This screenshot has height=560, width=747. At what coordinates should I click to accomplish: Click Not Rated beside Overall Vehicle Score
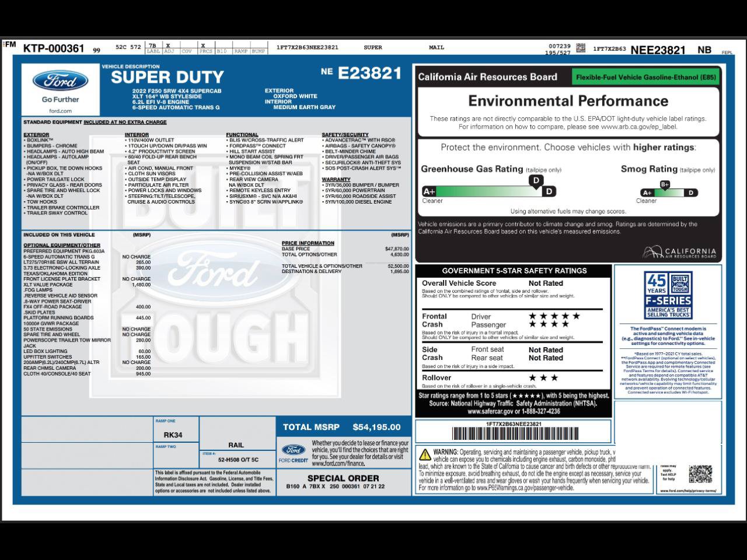(546, 283)
